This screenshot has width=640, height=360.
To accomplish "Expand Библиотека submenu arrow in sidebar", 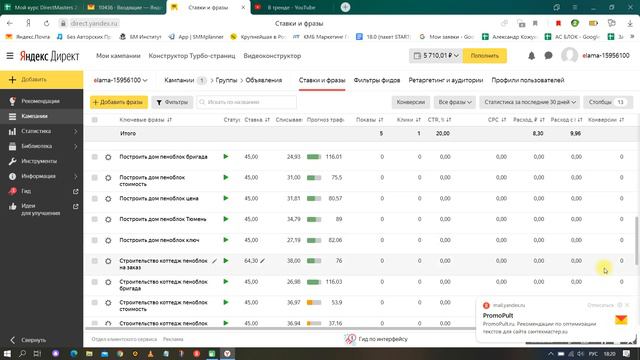I will coord(76,146).
